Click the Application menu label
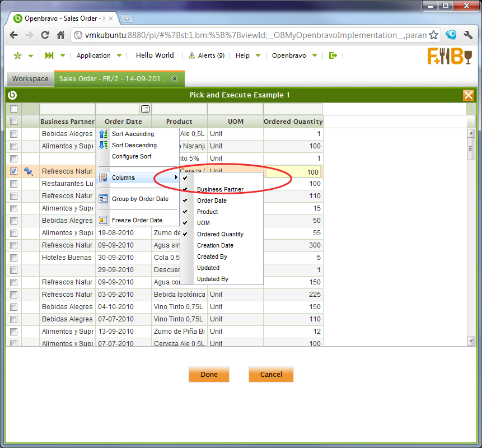The width and height of the screenshot is (482, 448). [93, 55]
